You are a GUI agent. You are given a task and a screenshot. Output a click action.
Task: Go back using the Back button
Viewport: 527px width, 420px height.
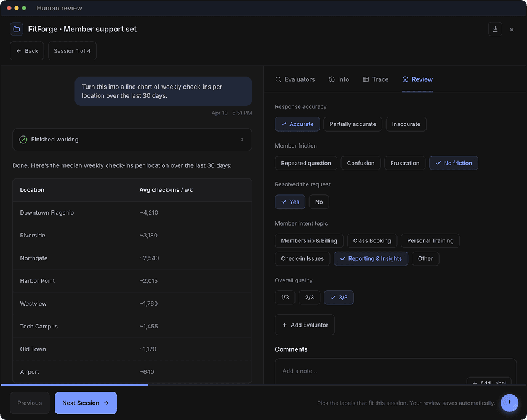click(x=27, y=51)
